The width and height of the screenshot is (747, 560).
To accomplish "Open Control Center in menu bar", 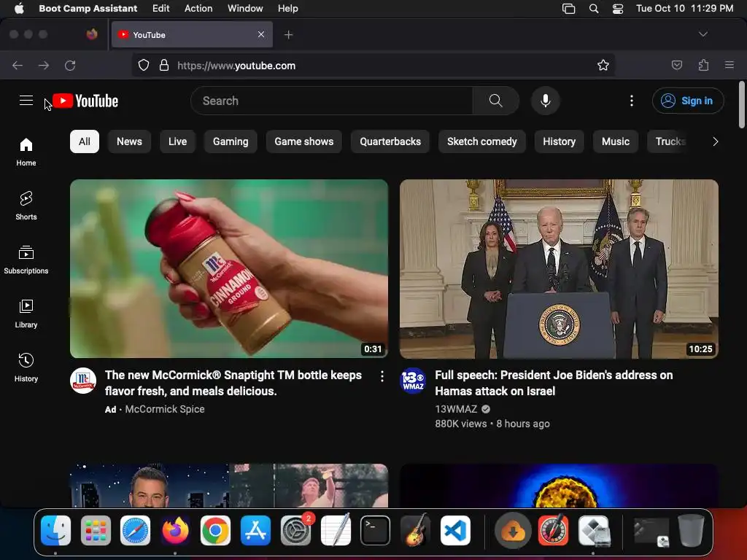I will click(617, 9).
